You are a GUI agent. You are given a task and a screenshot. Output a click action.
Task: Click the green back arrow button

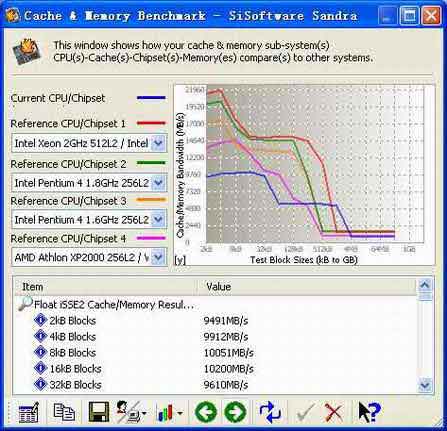pos(206,412)
